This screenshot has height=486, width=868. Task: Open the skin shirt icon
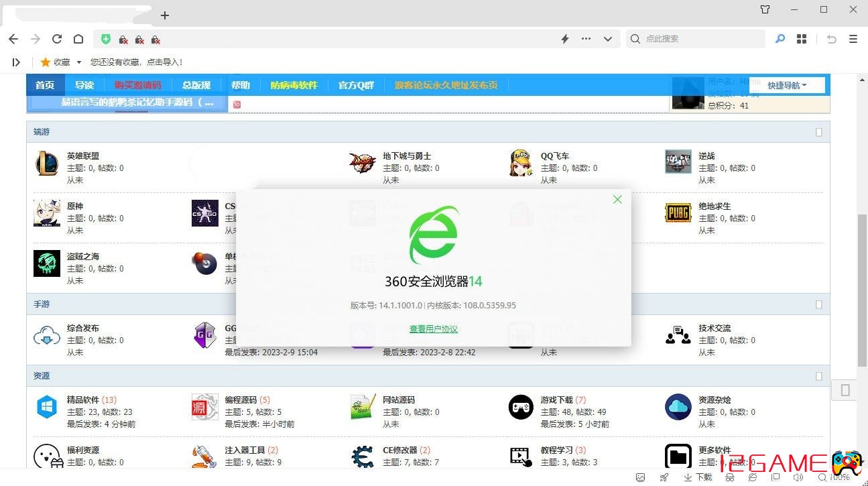pos(765,9)
